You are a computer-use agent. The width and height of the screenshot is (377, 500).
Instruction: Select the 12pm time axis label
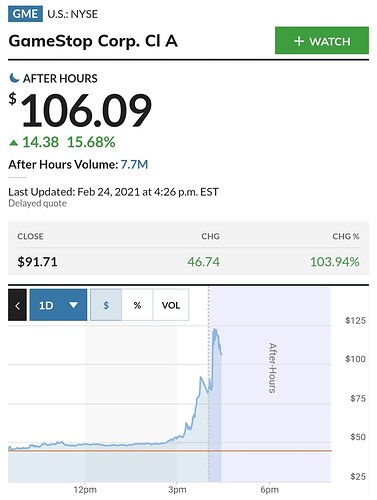tap(85, 490)
